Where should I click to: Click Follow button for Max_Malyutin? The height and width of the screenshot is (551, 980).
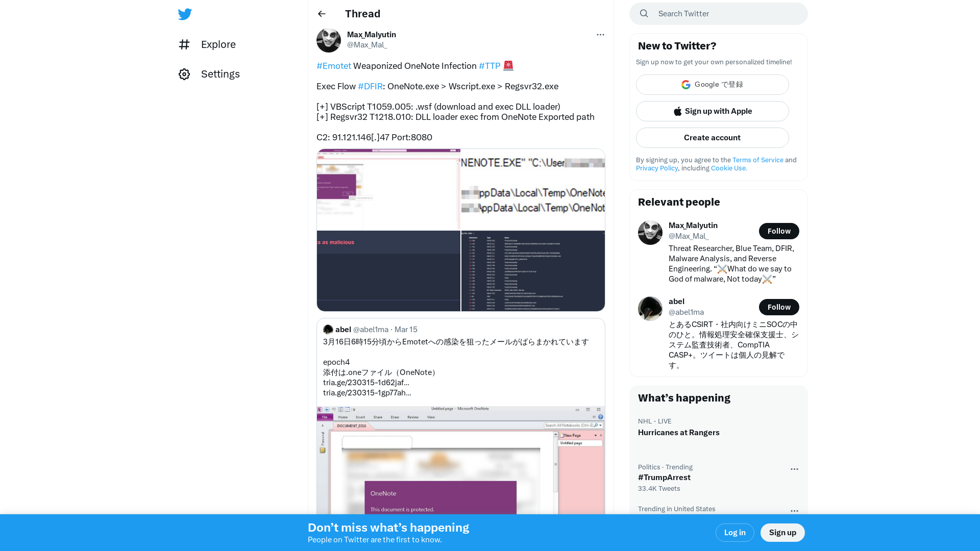pos(779,231)
